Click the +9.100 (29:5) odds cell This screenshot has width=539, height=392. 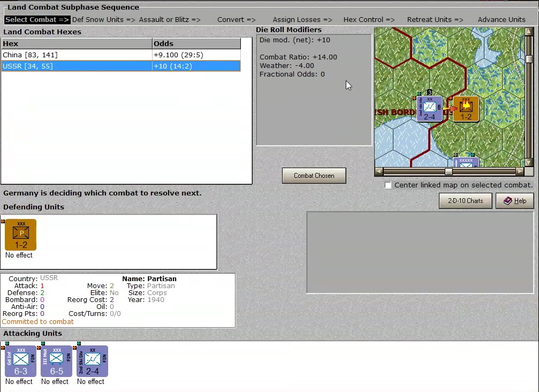[196, 55]
